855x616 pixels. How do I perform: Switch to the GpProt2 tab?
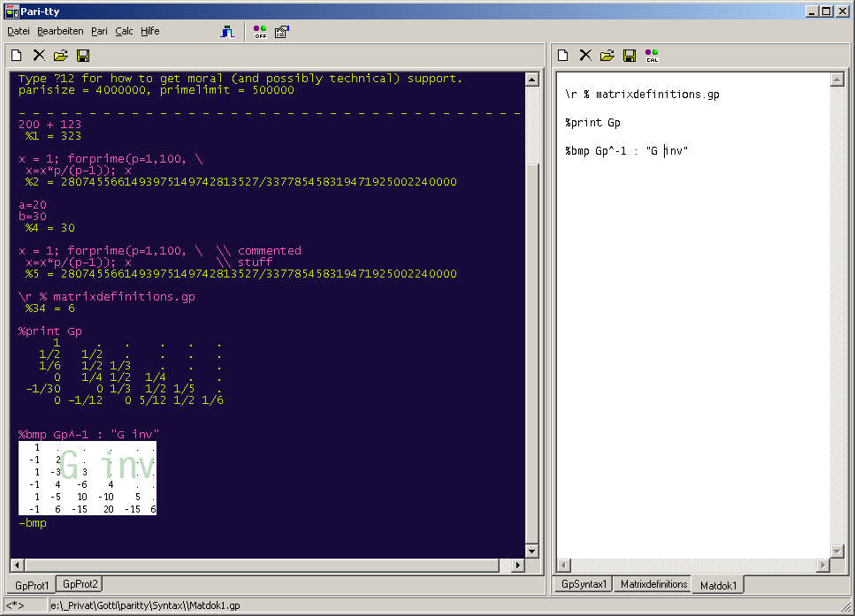[x=80, y=584]
